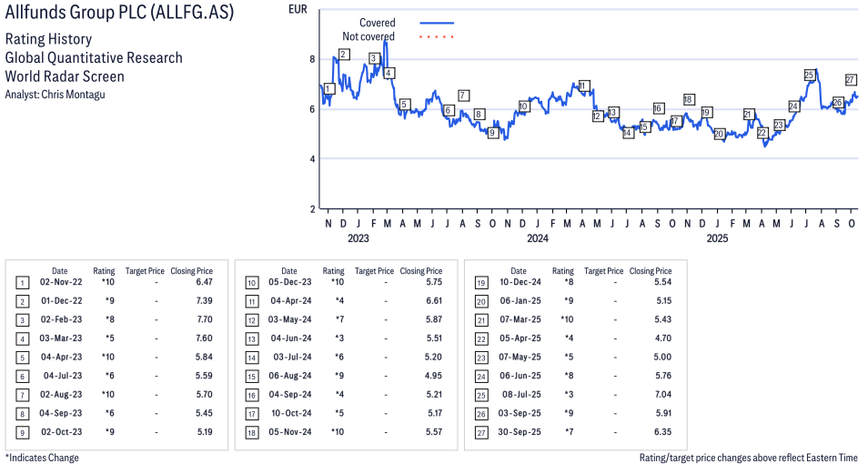Click the Indicates Change footnote

pos(42,457)
